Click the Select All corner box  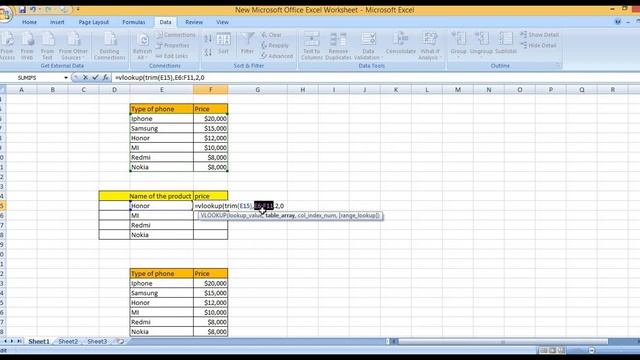pyautogui.click(x=2, y=90)
